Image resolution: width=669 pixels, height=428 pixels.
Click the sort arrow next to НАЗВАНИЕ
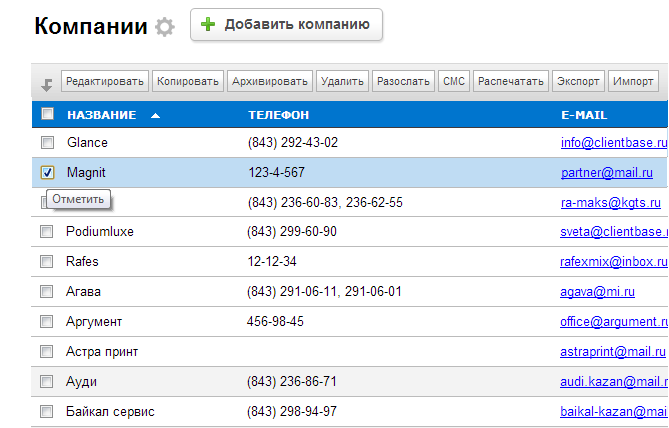(155, 115)
